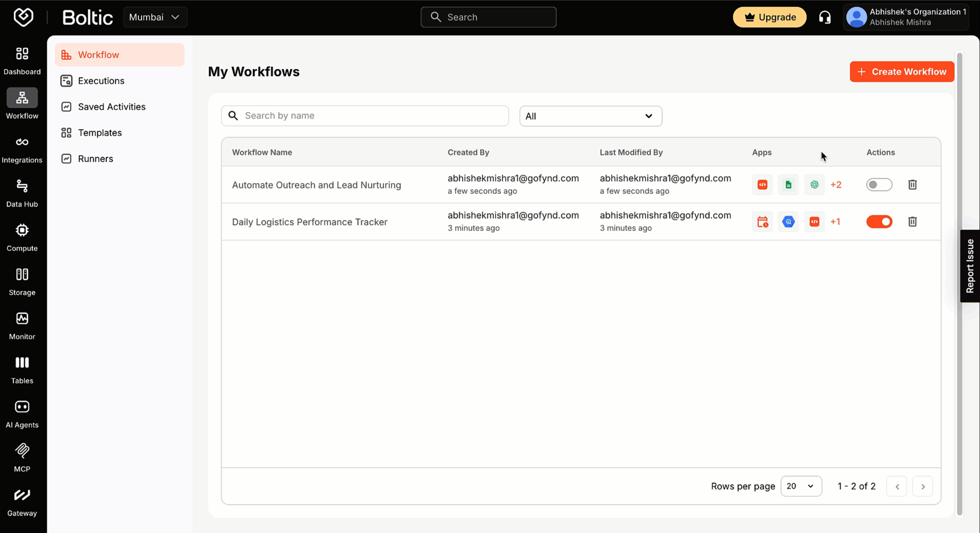Open the Mumbai region dropdown

155,17
